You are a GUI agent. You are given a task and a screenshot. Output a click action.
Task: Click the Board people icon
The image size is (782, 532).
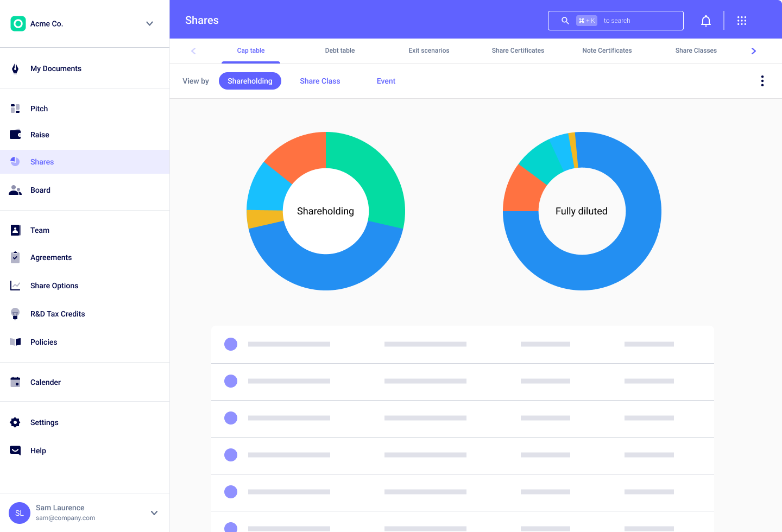(x=15, y=190)
